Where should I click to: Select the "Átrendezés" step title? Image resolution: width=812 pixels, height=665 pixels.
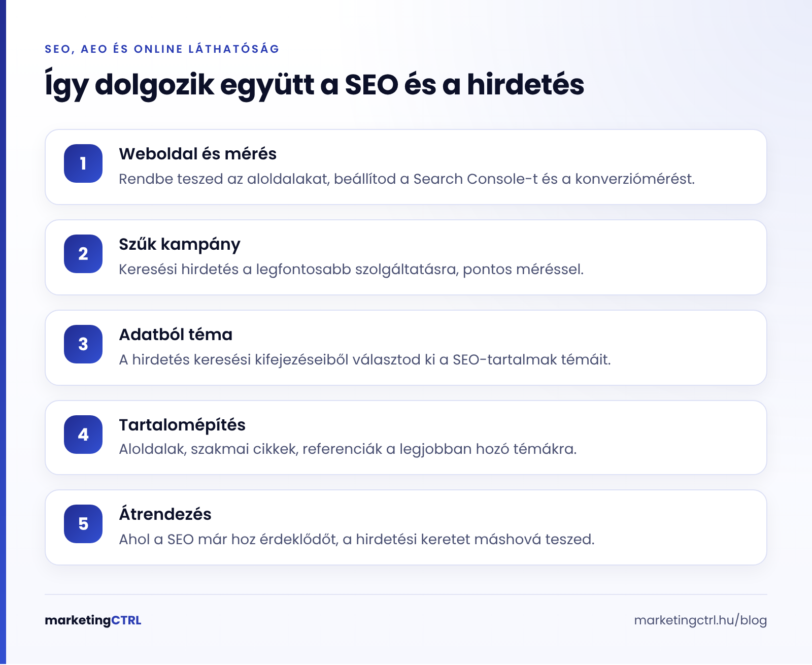point(165,514)
